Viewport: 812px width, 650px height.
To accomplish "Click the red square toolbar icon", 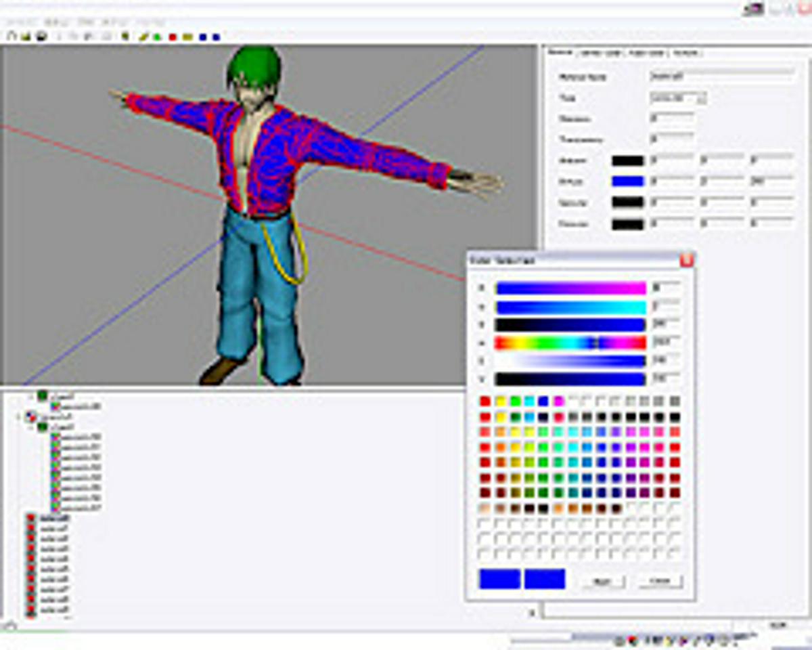I will (173, 37).
